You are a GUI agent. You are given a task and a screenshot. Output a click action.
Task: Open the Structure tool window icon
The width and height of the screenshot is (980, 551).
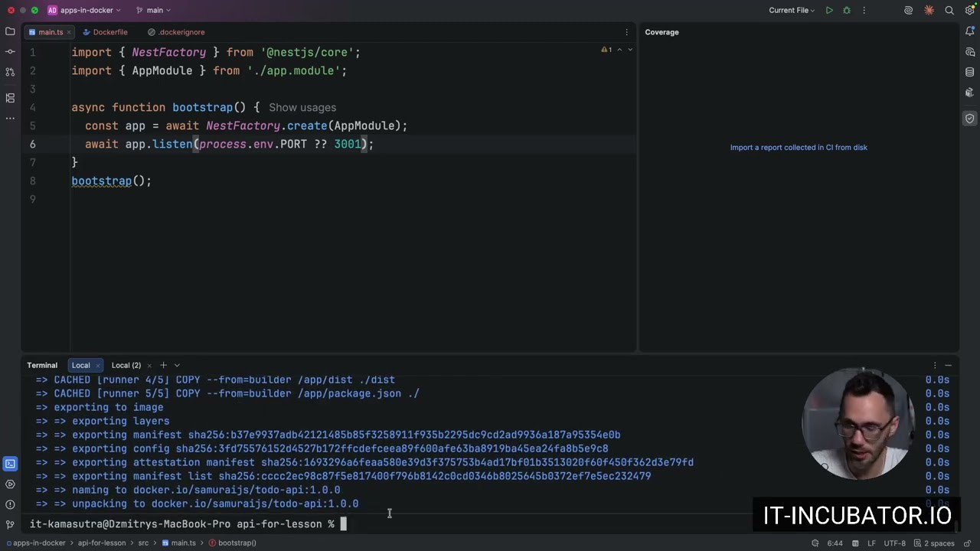pyautogui.click(x=10, y=98)
